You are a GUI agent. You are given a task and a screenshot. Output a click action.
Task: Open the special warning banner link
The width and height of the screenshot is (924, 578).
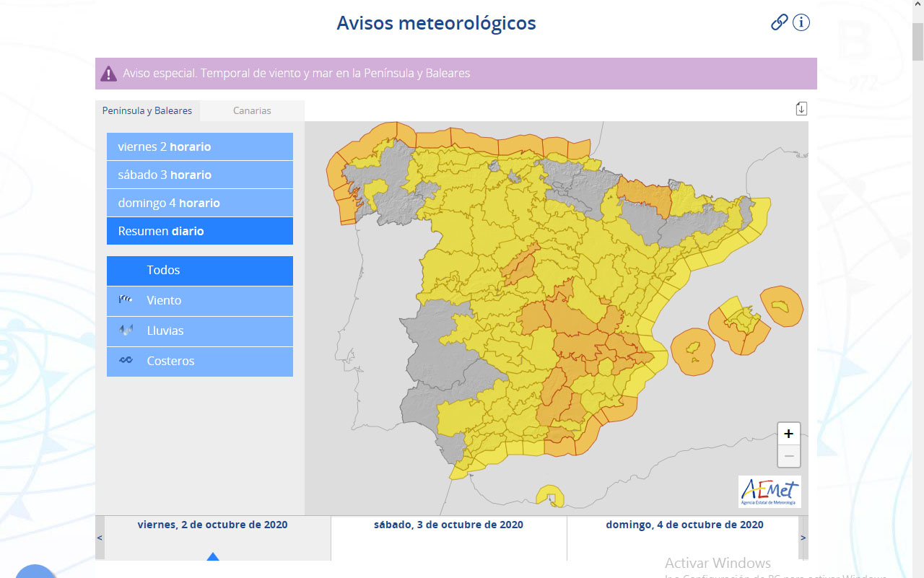tap(296, 74)
